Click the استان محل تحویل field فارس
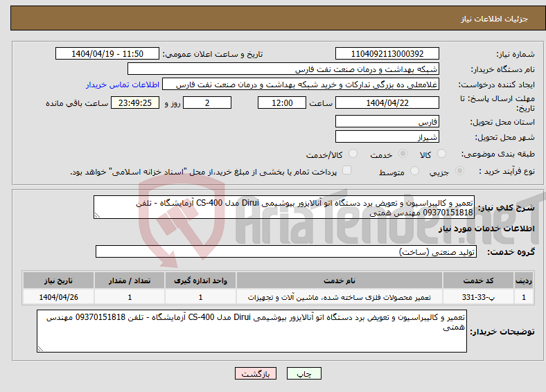The height and width of the screenshot is (392, 546). pyautogui.click(x=387, y=121)
